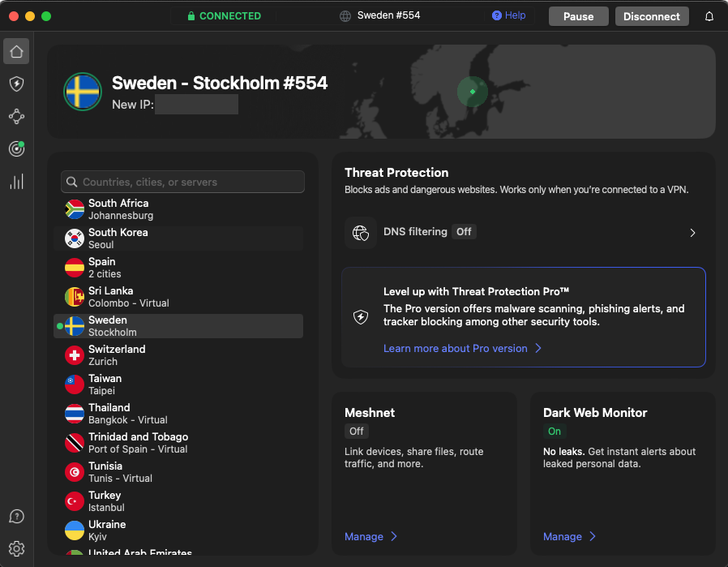
Task: Select Ukraine Kyiv server
Action: click(178, 530)
